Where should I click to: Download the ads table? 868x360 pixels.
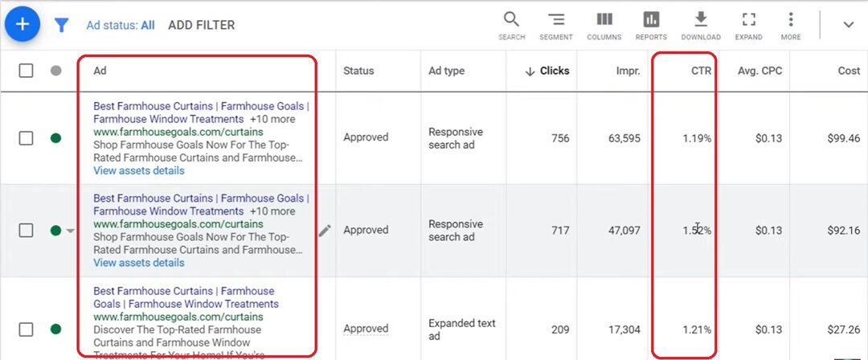[701, 25]
